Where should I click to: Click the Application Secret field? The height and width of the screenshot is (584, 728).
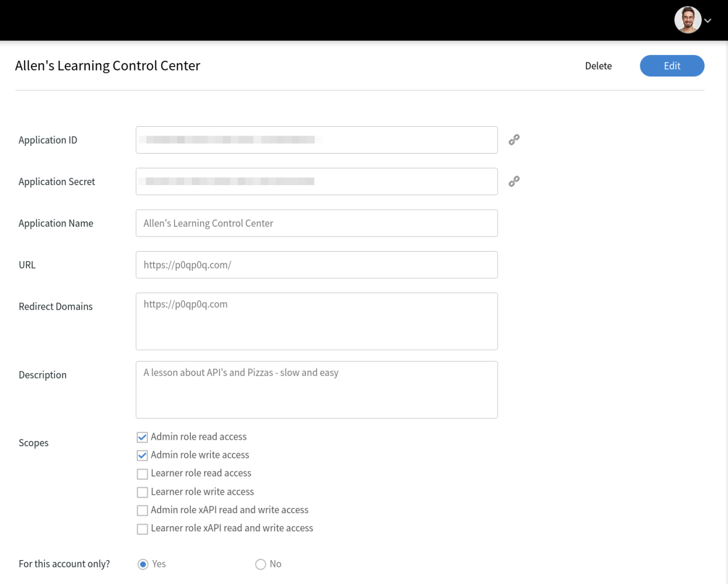(x=316, y=182)
